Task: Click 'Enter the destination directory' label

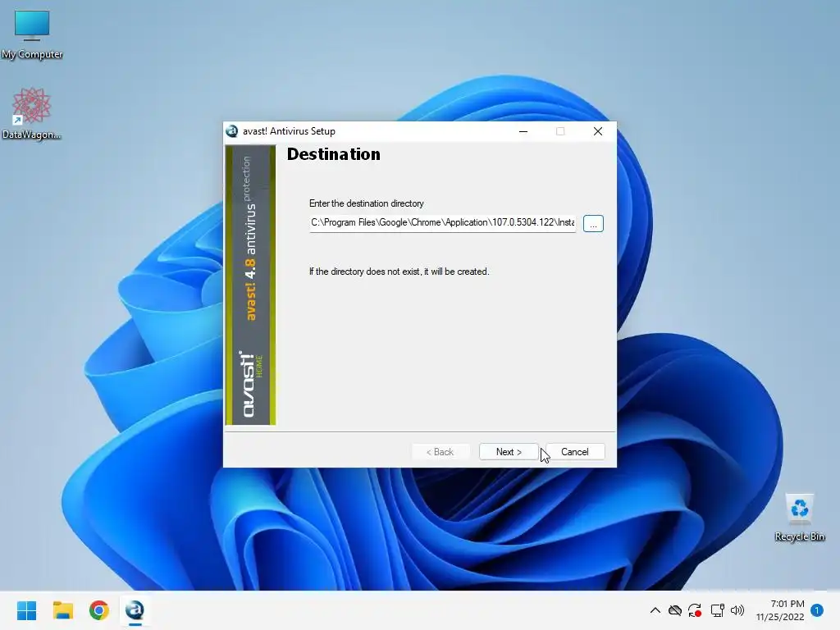Action: [367, 203]
